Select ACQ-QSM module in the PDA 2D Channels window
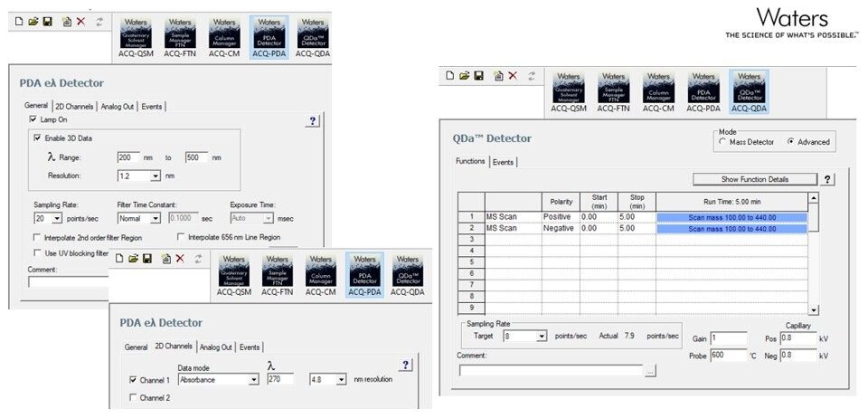This screenshot has width=868, height=418. [233, 275]
